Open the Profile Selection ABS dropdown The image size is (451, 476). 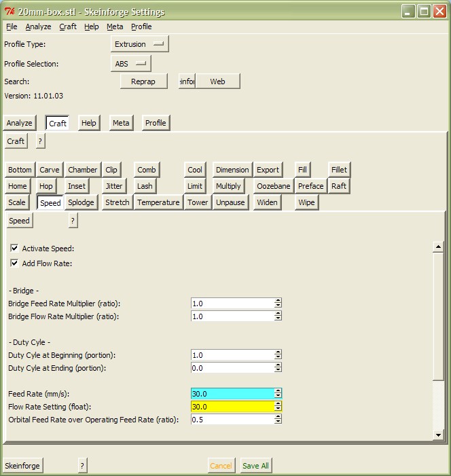coord(130,64)
